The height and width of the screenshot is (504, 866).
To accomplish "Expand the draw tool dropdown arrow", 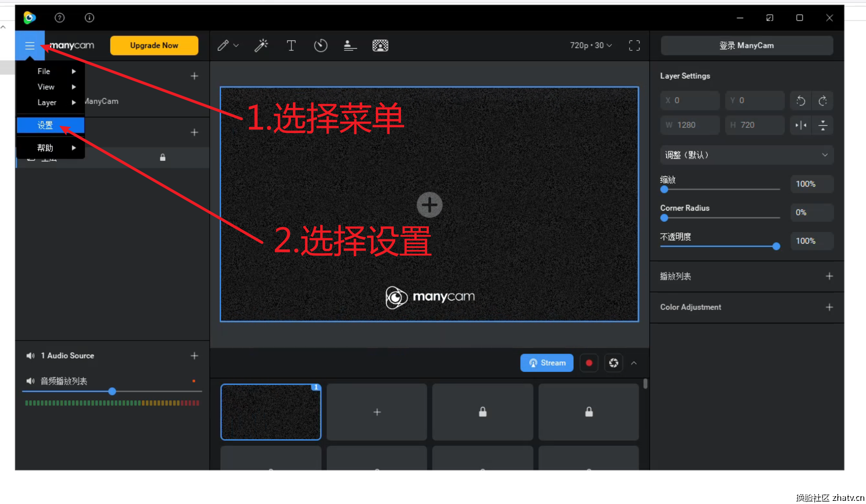I will coord(236,46).
